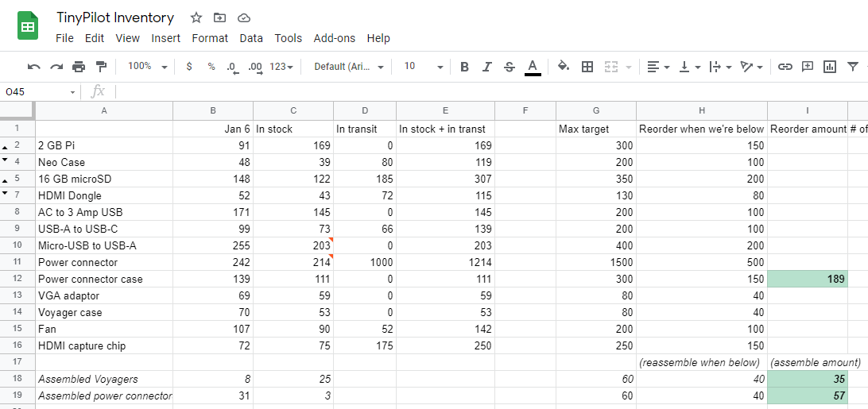868x409 pixels.
Task: Undo the last action
Action: (33, 67)
